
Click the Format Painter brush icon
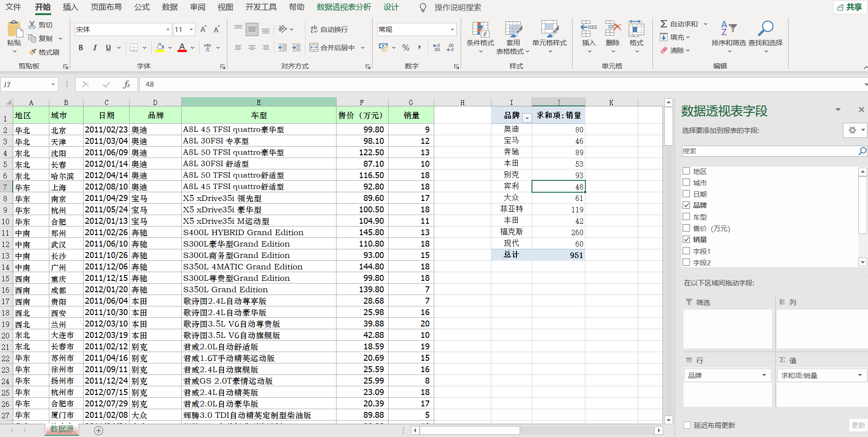[x=32, y=52]
